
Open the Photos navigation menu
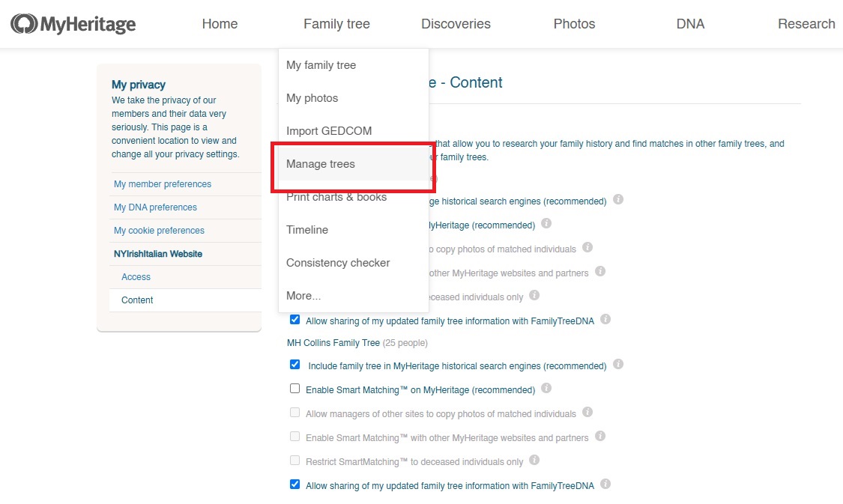[574, 24]
